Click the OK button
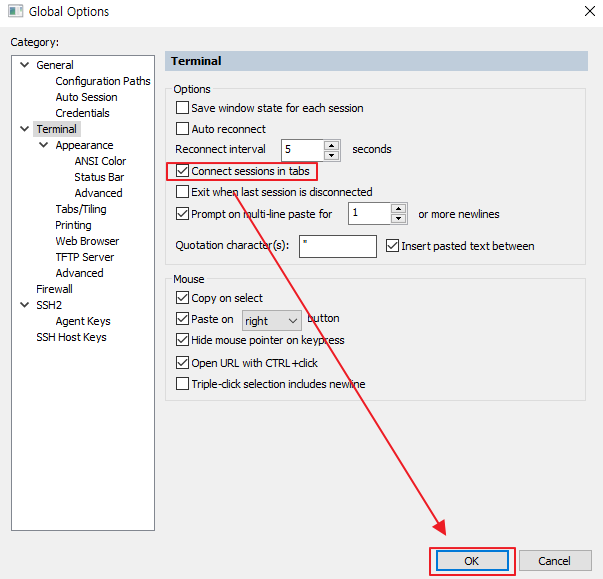Image resolution: width=603 pixels, height=579 pixels. click(472, 561)
